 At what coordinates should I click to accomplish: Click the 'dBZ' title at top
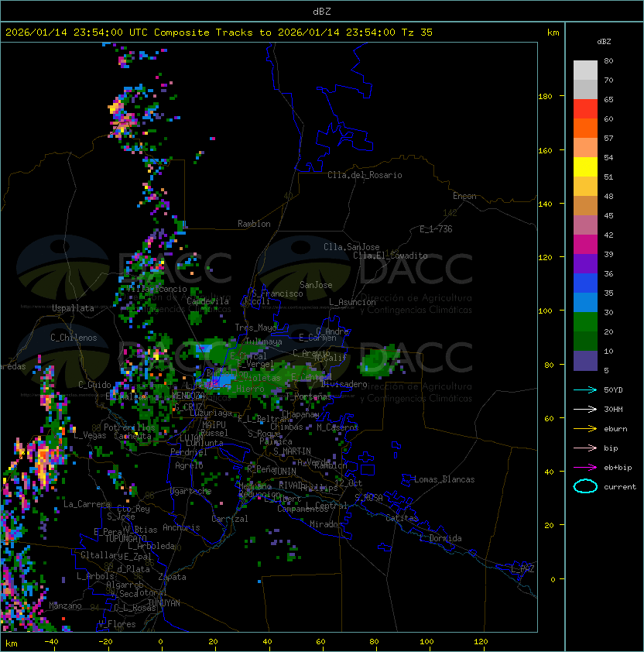point(322,11)
